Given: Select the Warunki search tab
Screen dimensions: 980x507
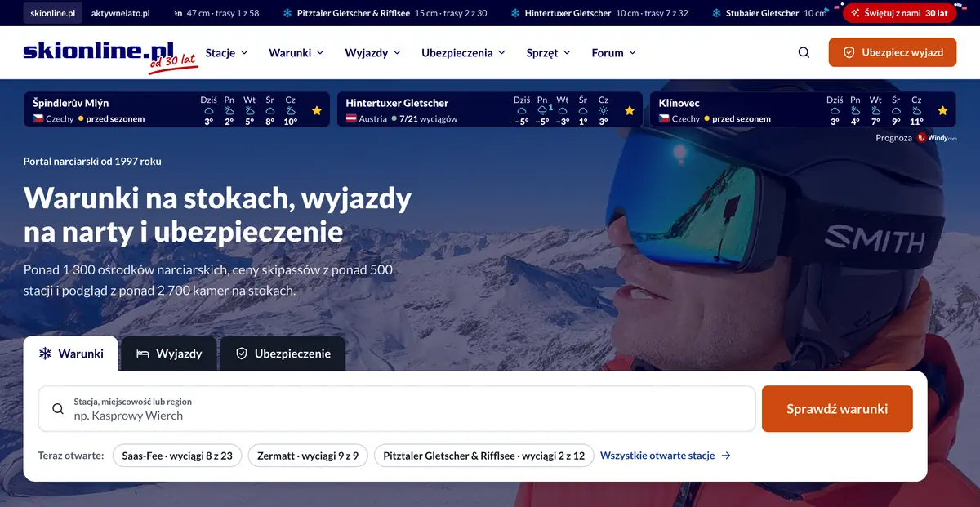Looking at the screenshot, I should (x=71, y=354).
